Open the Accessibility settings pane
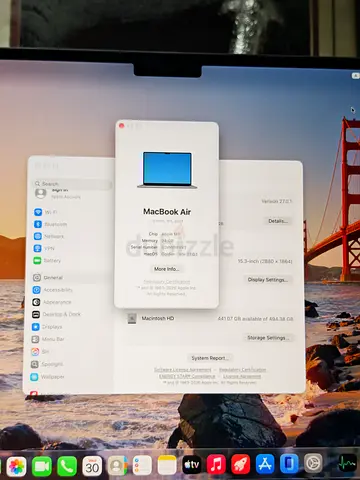 pyautogui.click(x=53, y=290)
